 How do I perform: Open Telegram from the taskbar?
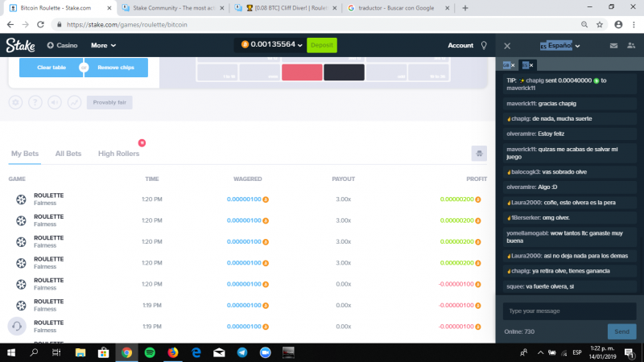[x=242, y=352]
